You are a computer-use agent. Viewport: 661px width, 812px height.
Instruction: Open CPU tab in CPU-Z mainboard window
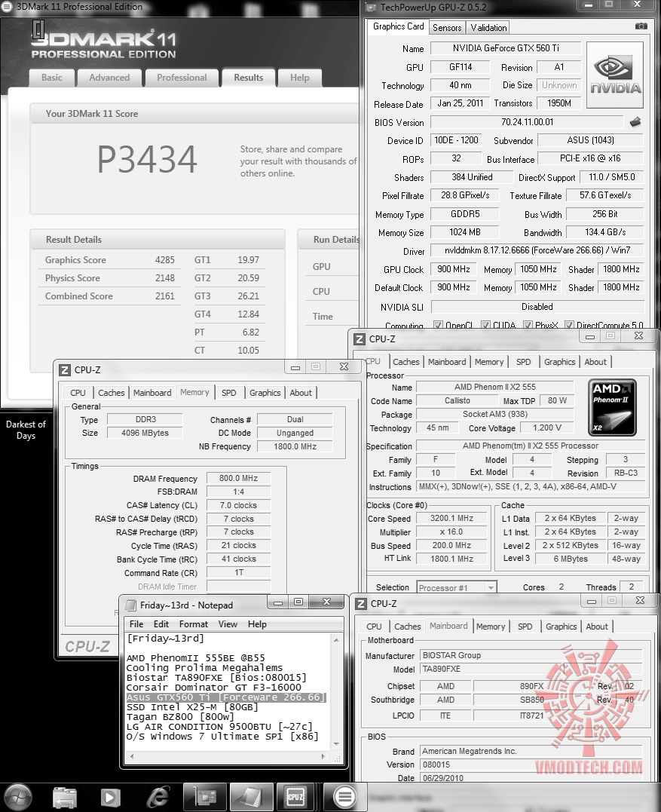tap(374, 627)
